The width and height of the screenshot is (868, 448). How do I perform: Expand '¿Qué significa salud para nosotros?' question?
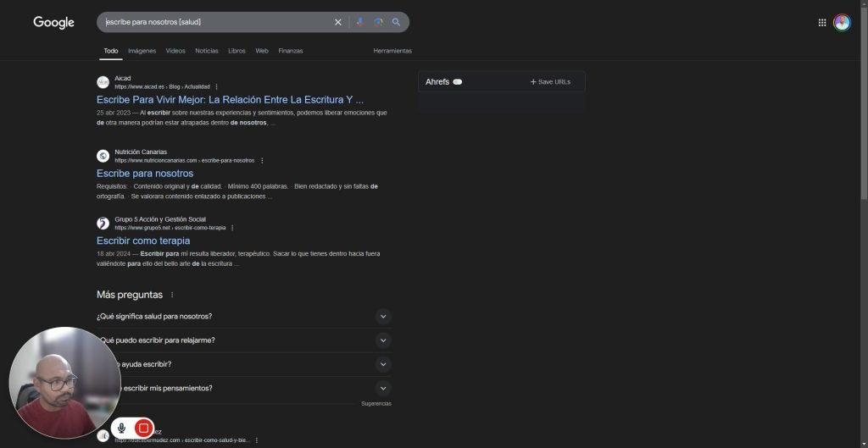(x=243, y=317)
